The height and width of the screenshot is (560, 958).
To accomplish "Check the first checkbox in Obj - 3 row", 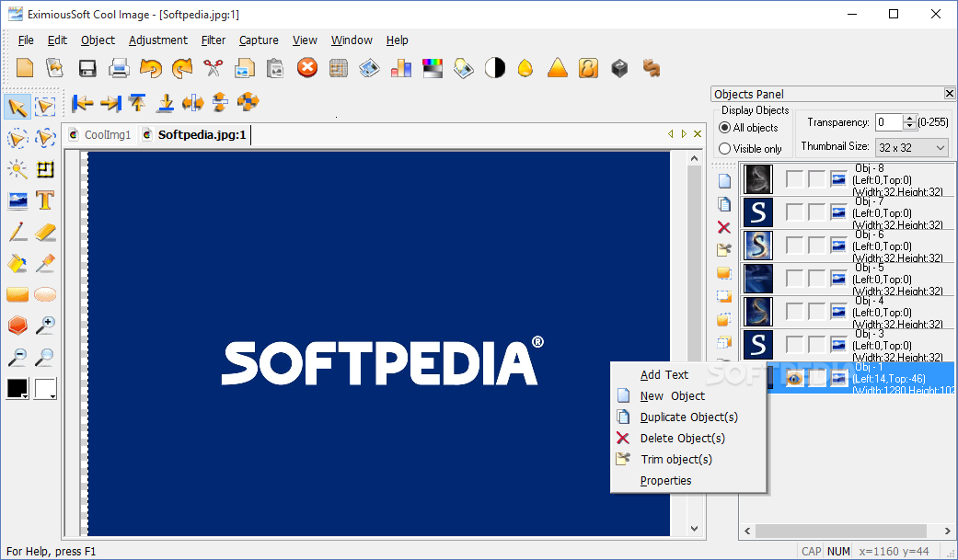I will (794, 345).
